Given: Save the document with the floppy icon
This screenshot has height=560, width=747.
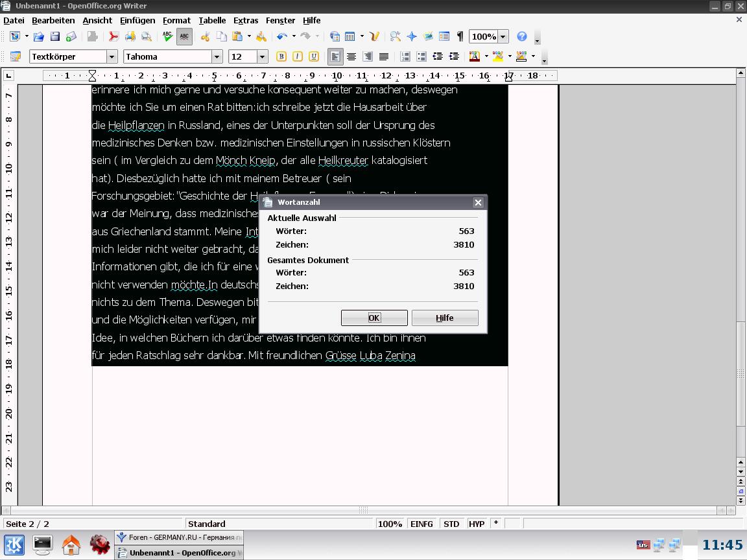Looking at the screenshot, I should pos(54,37).
